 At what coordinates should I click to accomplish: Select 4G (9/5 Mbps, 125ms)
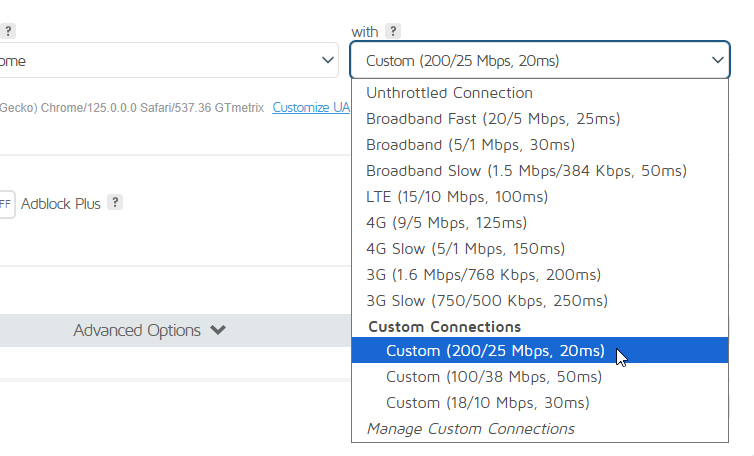click(x=446, y=223)
